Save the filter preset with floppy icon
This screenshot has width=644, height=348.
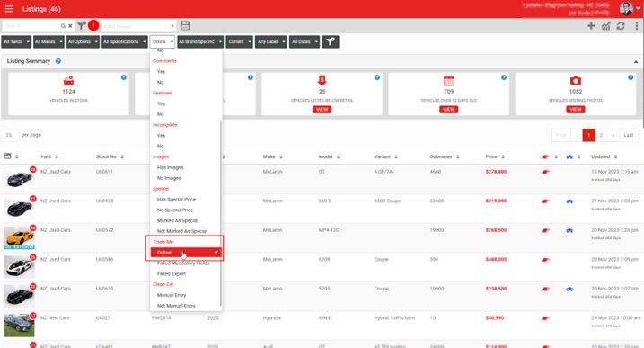click(x=185, y=25)
